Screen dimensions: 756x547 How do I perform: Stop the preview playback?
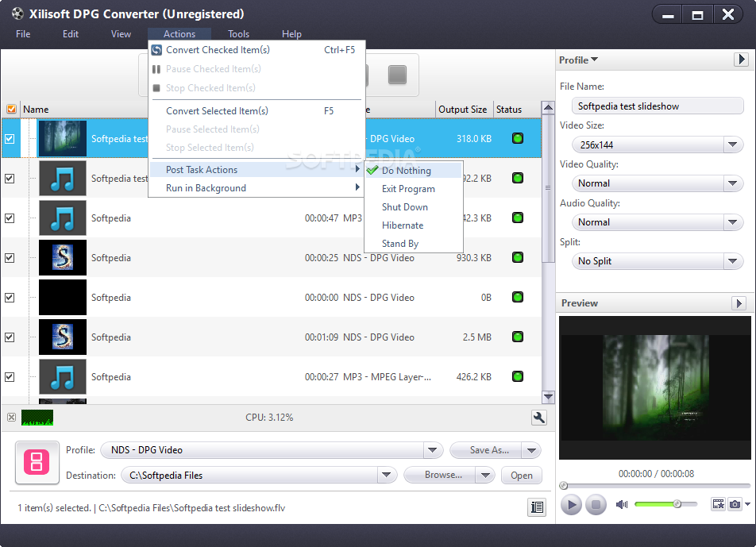coord(596,505)
